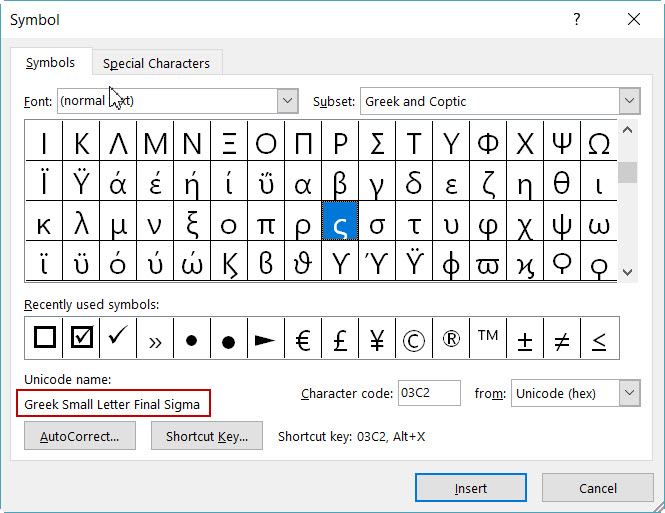The image size is (665, 513).
Task: Select the copyright symbol in recent symbols
Action: click(414, 338)
